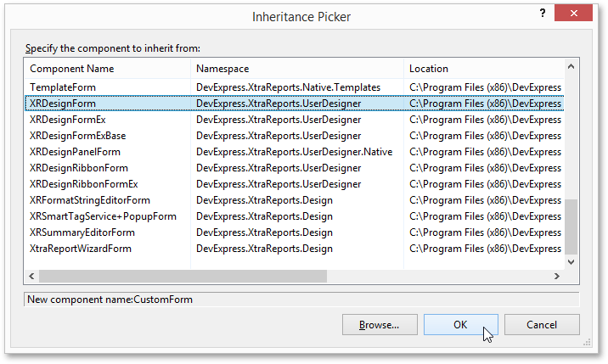Click DevExpress.XtraReports.Native.Templates namespace cell
608x364 pixels.
pos(288,87)
